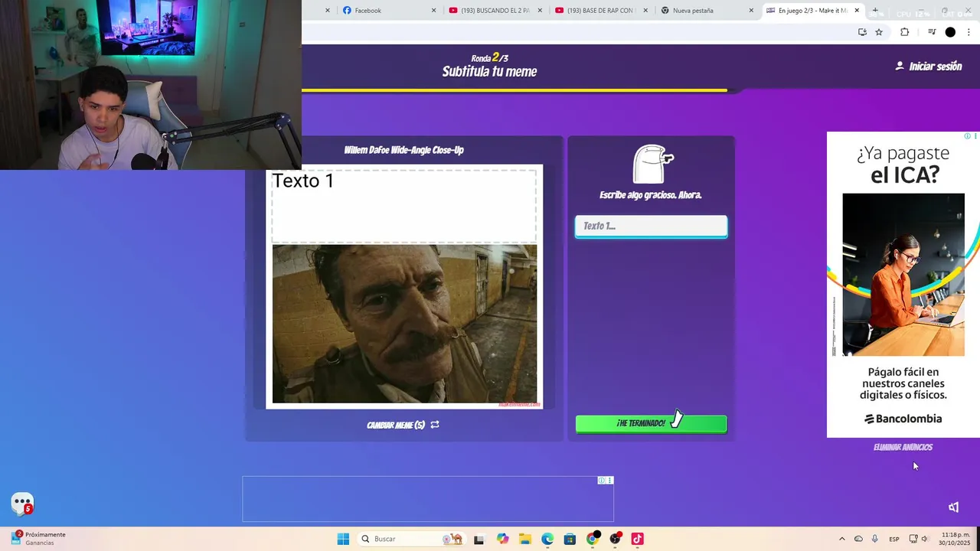Viewport: 980px width, 551px height.
Task: Open Task View from the taskbar
Action: click(479, 539)
